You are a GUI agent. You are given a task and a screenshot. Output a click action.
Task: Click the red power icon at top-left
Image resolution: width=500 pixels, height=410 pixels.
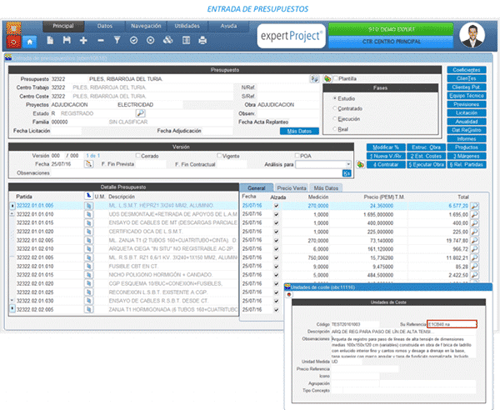pos(14,42)
